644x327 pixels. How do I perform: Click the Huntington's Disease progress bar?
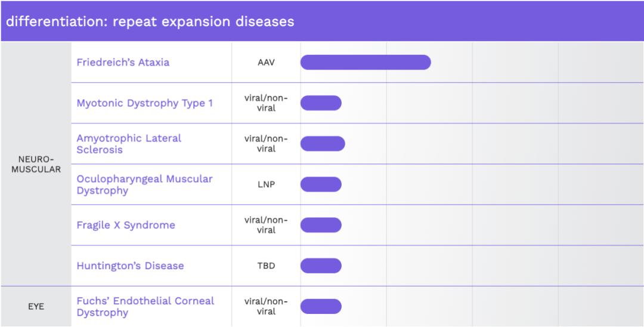tap(321, 266)
